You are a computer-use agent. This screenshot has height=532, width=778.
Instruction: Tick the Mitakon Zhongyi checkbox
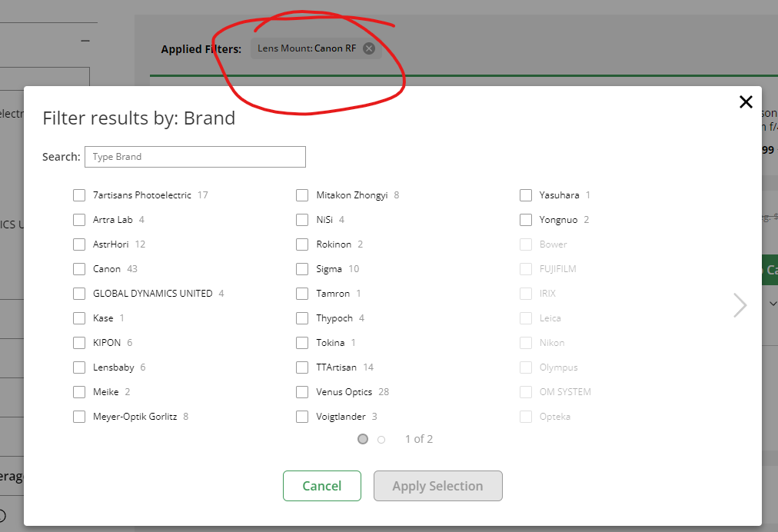tap(302, 195)
